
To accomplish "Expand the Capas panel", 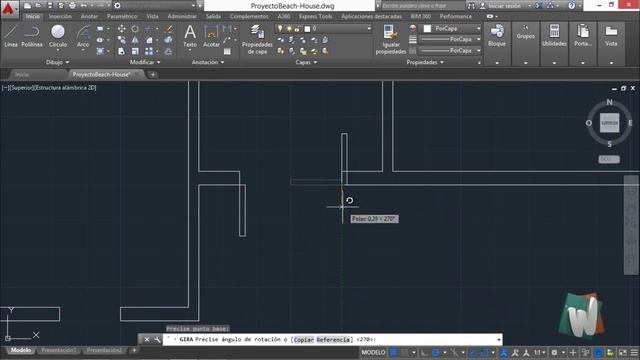I will pyautogui.click(x=306, y=62).
